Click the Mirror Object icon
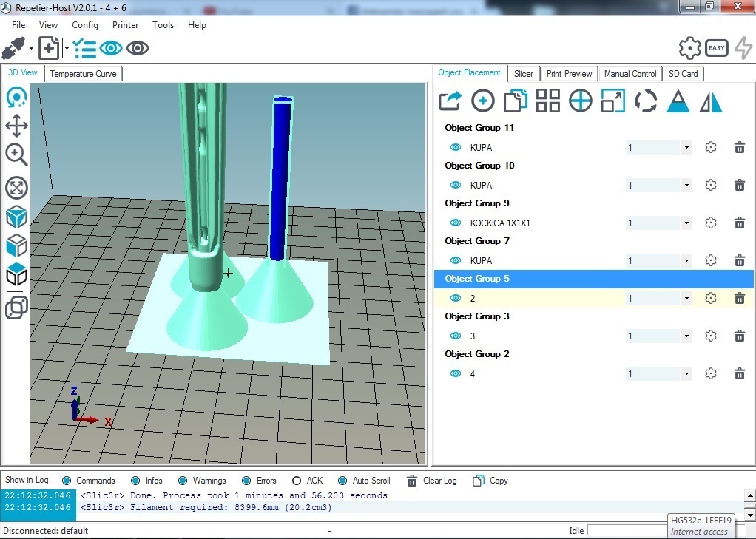756x539 pixels. point(711,101)
